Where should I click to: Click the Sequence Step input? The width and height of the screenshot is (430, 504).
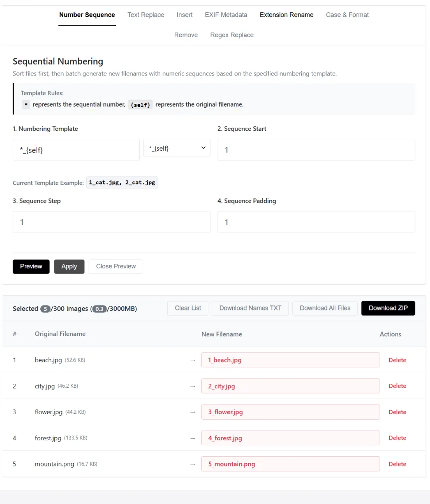point(111,222)
